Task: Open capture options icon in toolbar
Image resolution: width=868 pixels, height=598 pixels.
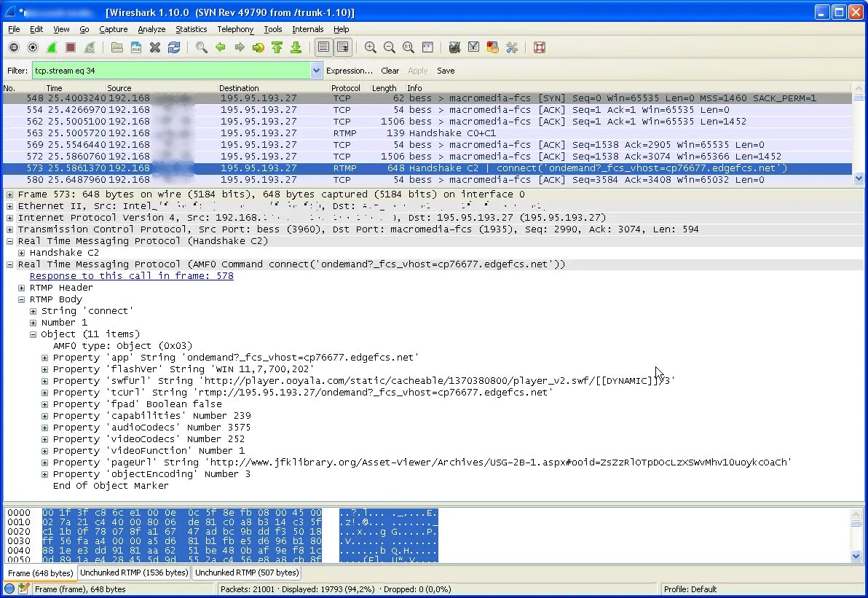Action: pos(33,47)
